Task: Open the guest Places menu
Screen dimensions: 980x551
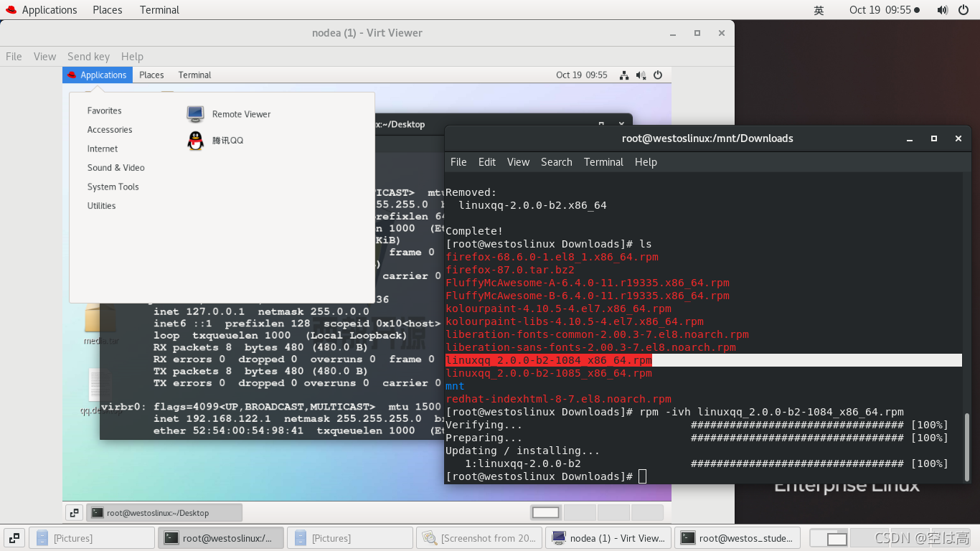Action: click(x=151, y=75)
